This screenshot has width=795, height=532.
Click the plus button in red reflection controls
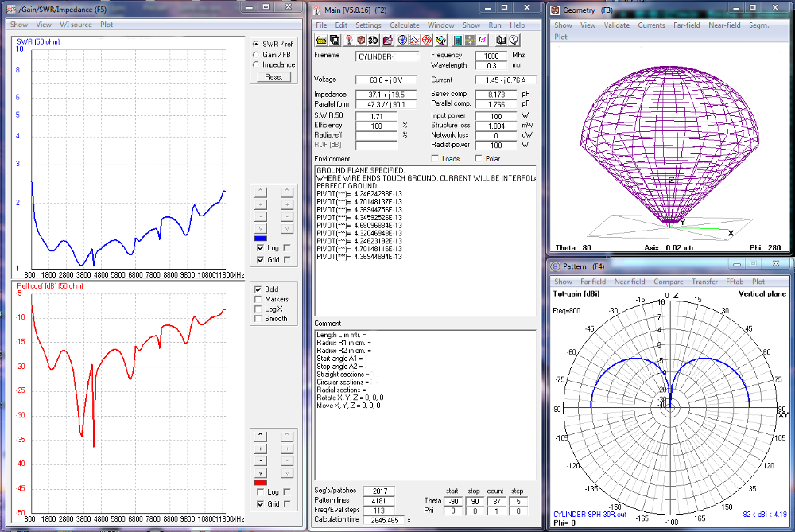(x=260, y=449)
